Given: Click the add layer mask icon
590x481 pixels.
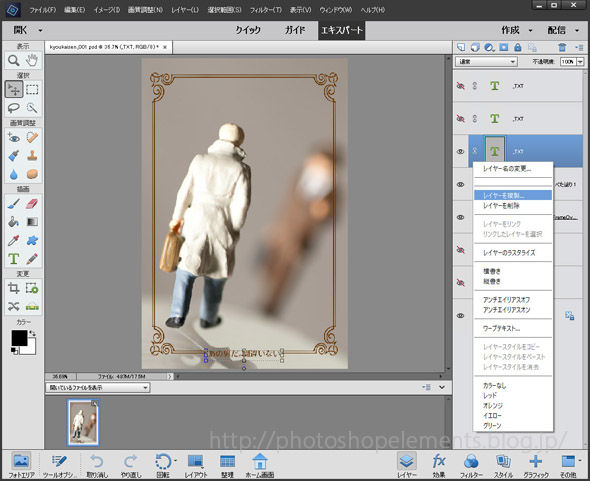Looking at the screenshot, I should click(504, 47).
